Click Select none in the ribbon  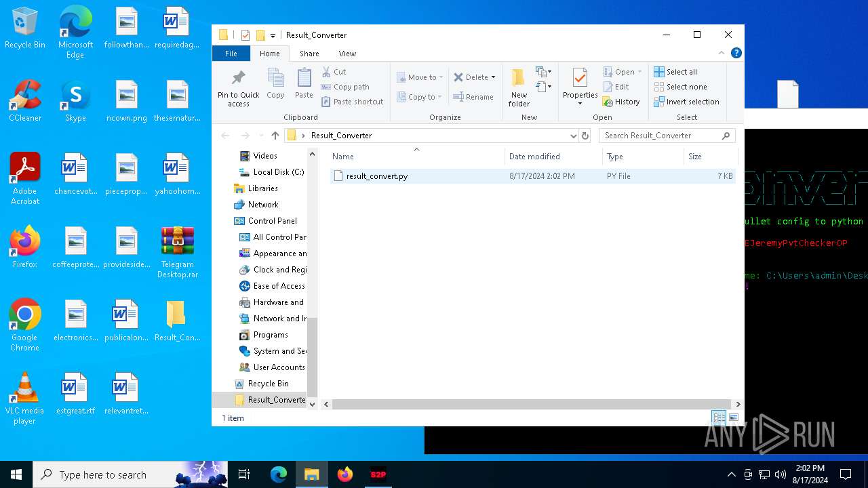pos(680,87)
